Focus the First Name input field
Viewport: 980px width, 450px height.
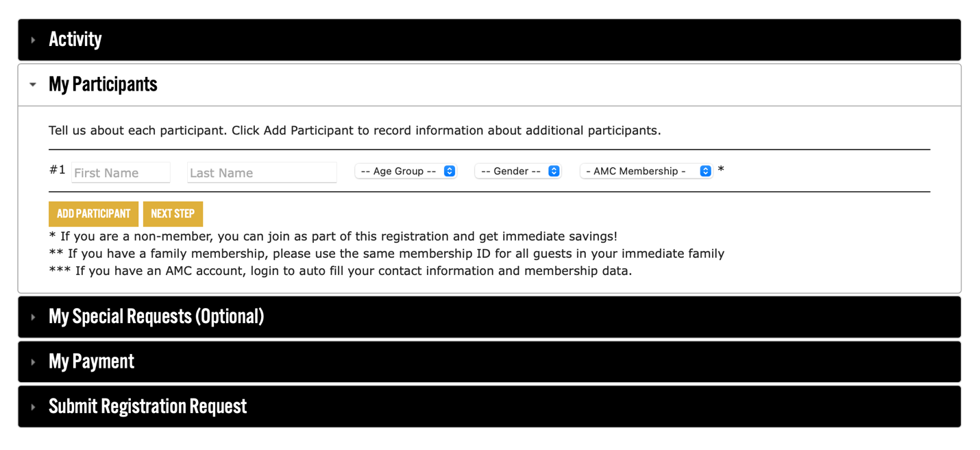121,173
